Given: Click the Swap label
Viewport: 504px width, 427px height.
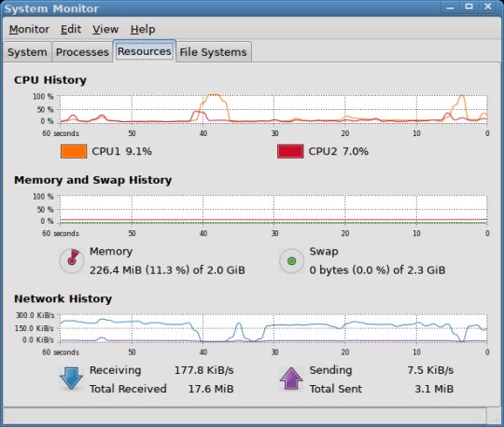Looking at the screenshot, I should [x=324, y=252].
